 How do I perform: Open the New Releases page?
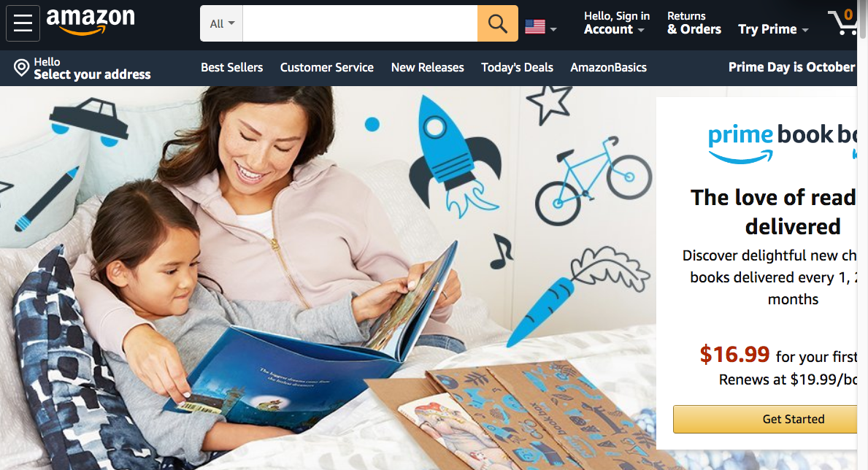click(x=427, y=68)
